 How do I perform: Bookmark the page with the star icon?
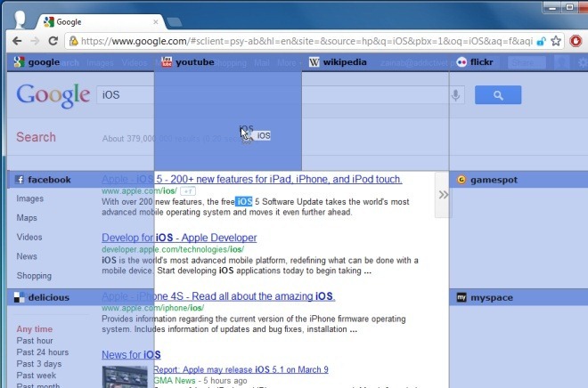coord(556,41)
